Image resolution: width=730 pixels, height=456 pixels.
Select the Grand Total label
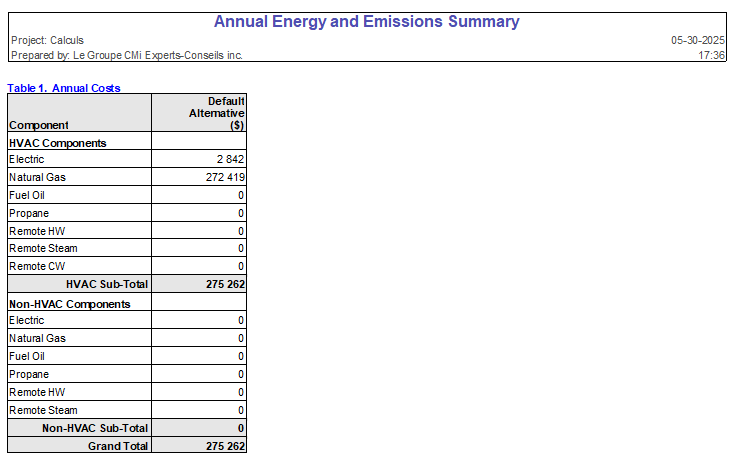click(x=118, y=446)
